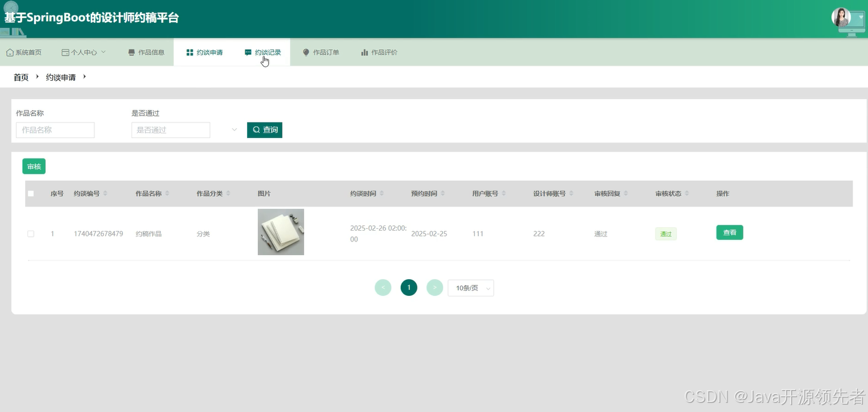Click the cell 1740472678479
The image size is (868, 412).
point(98,233)
